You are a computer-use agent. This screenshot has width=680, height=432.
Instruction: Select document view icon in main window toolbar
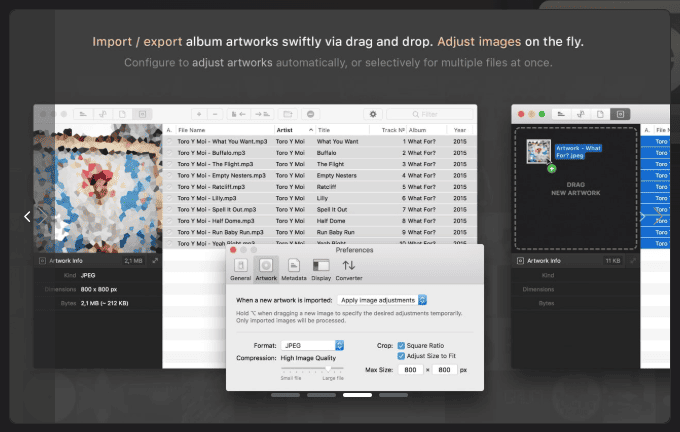click(x=122, y=114)
